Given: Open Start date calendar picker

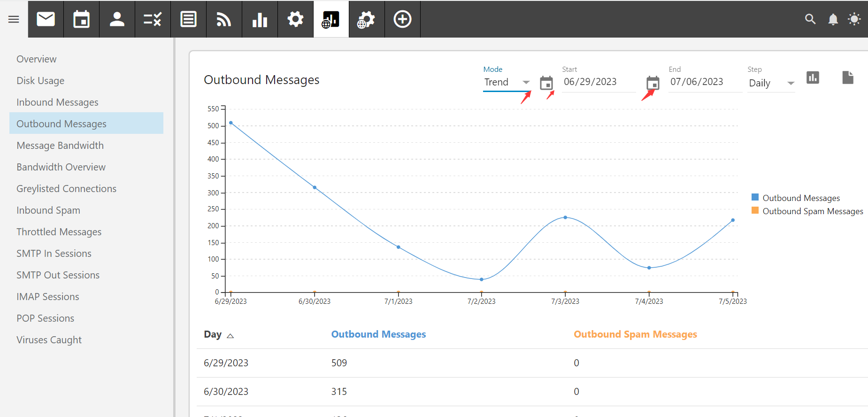Looking at the screenshot, I should [x=546, y=83].
